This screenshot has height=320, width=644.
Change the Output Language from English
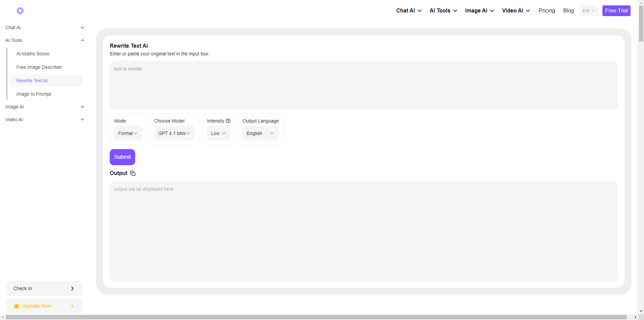(x=260, y=133)
